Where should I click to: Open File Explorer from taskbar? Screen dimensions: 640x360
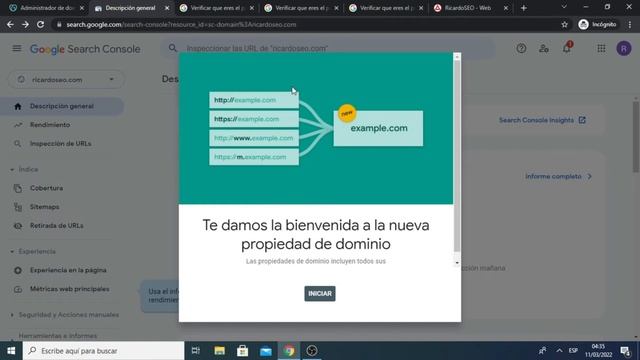point(220,351)
